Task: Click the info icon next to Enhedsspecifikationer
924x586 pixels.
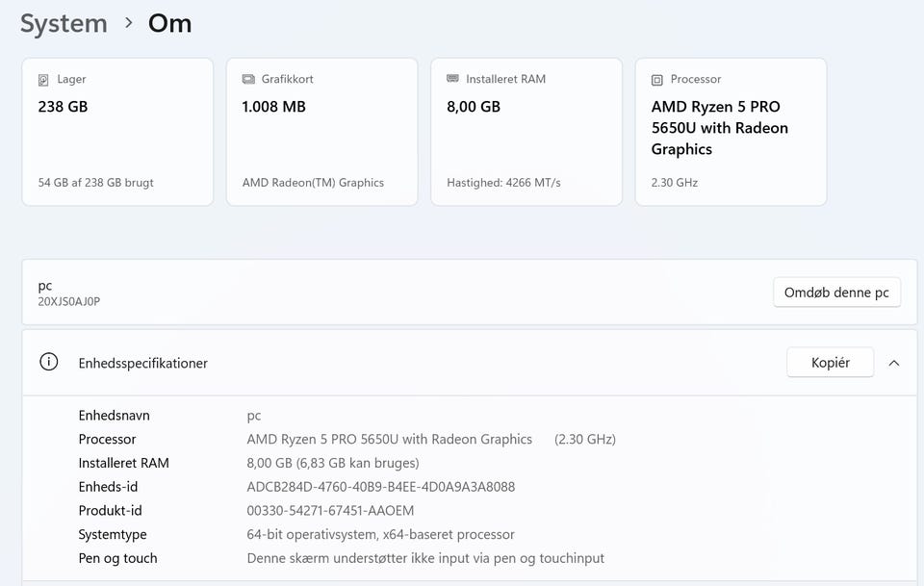Action: pyautogui.click(x=48, y=362)
